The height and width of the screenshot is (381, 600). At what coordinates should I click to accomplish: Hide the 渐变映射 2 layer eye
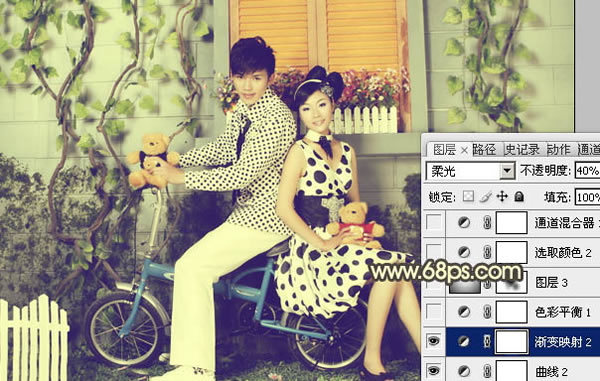434,341
